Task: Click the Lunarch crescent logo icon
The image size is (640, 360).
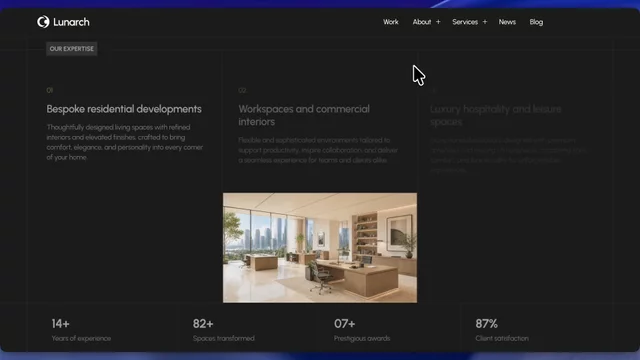Action: [x=43, y=22]
